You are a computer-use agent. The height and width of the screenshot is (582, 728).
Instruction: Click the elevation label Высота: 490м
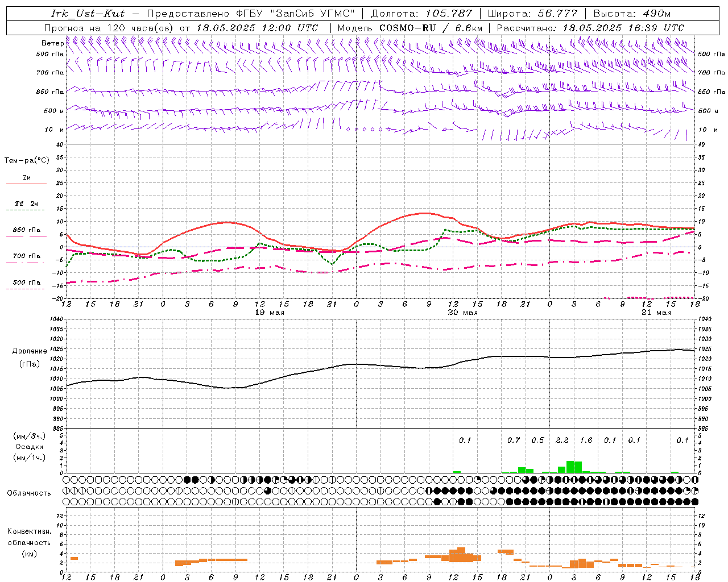pos(632,14)
